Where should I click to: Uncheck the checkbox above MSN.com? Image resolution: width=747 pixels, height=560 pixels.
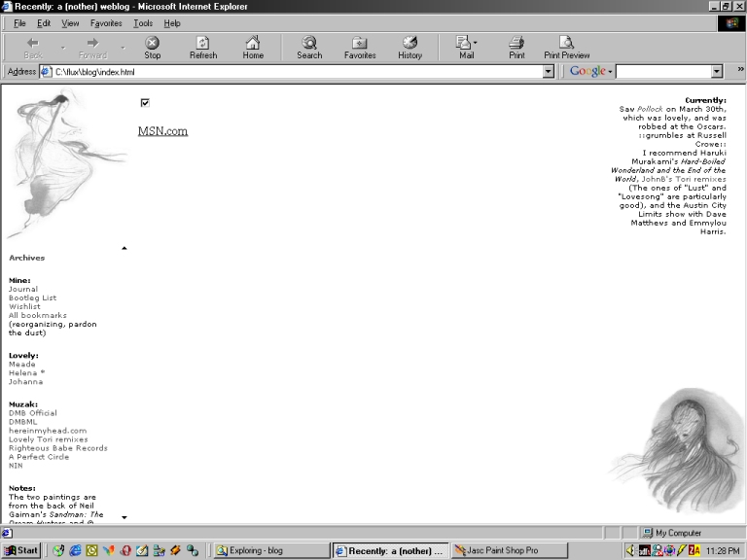coord(145,102)
